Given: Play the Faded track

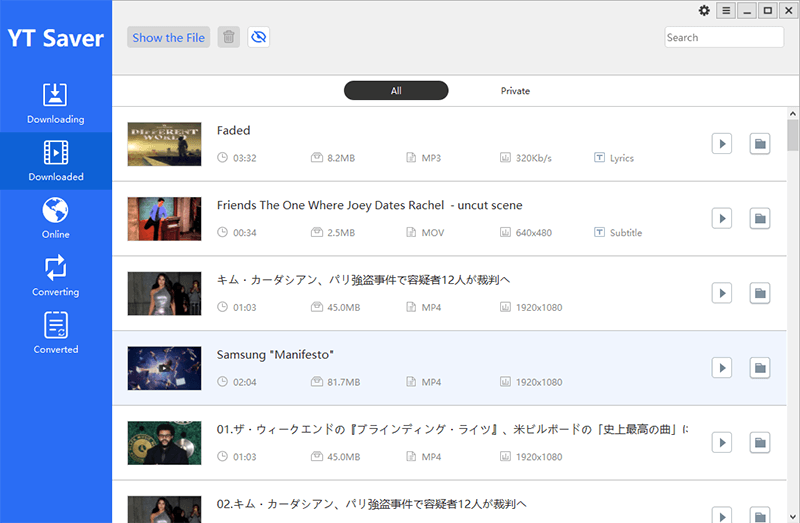Looking at the screenshot, I should pos(722,144).
